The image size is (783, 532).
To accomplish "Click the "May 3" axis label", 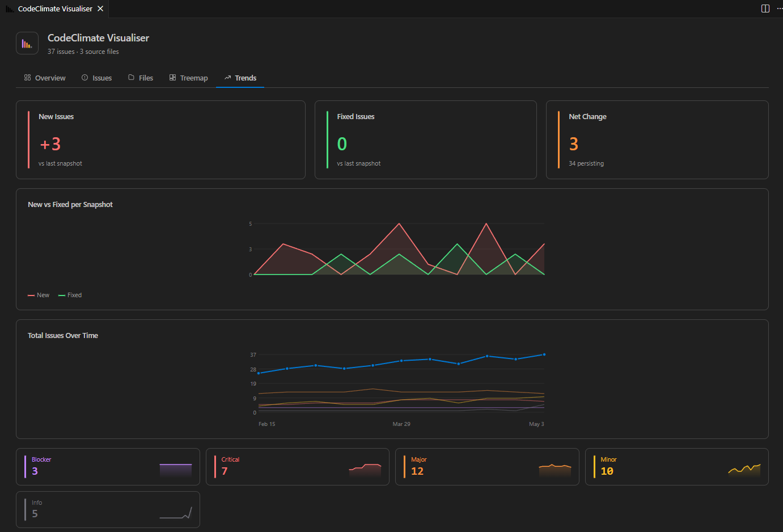I will click(536, 424).
